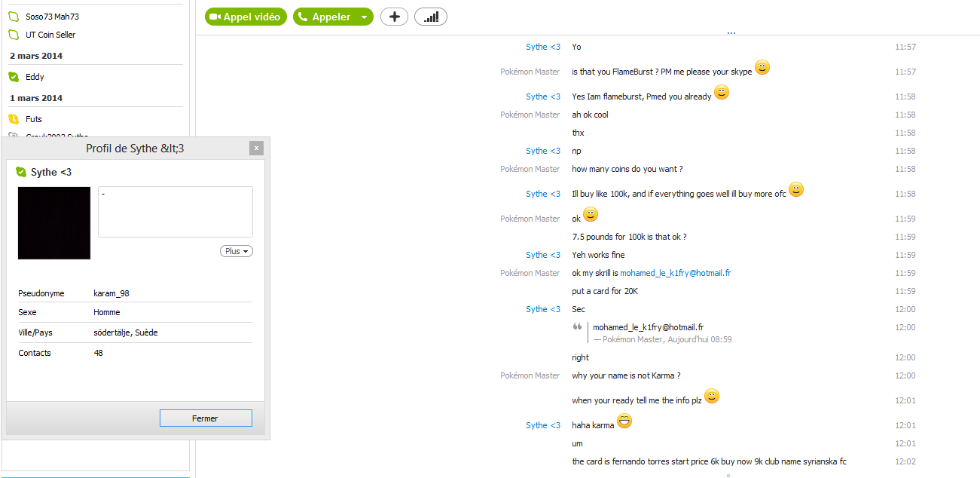The width and height of the screenshot is (980, 478).
Task: Click the Appeler call button
Action: tap(325, 17)
